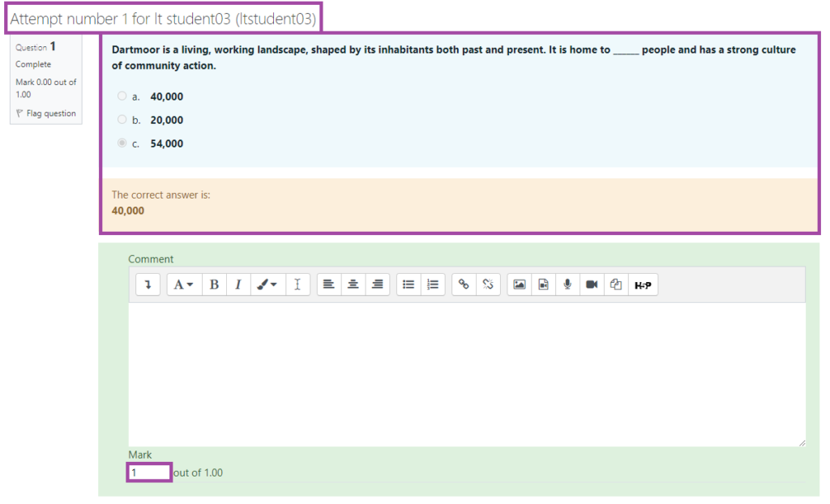Select answer option c, 54,000
The image size is (830, 504).
[122, 143]
